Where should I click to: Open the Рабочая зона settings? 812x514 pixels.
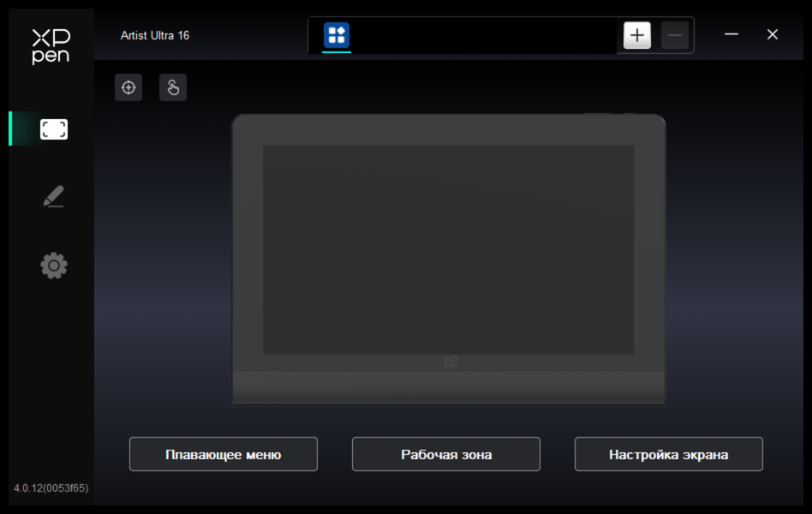click(446, 454)
